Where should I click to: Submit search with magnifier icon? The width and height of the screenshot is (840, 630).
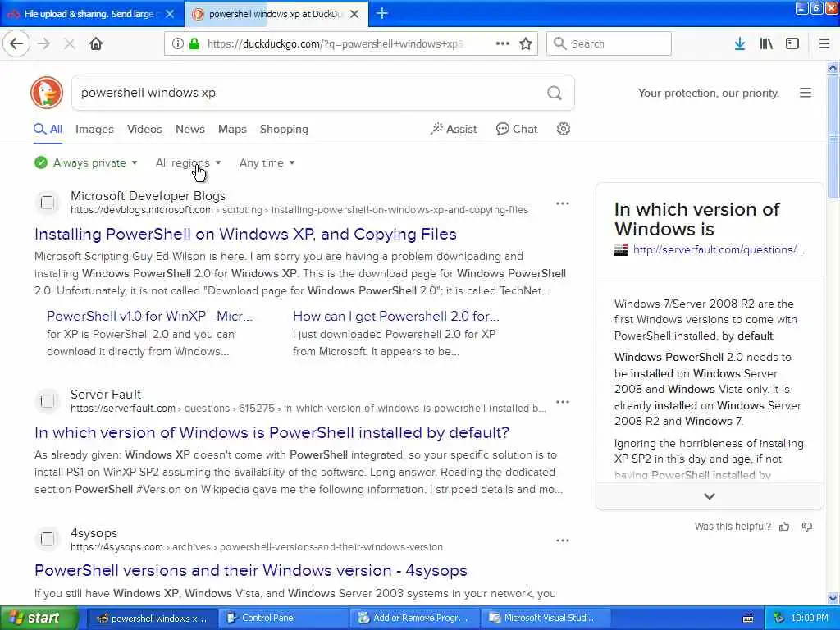coord(555,93)
